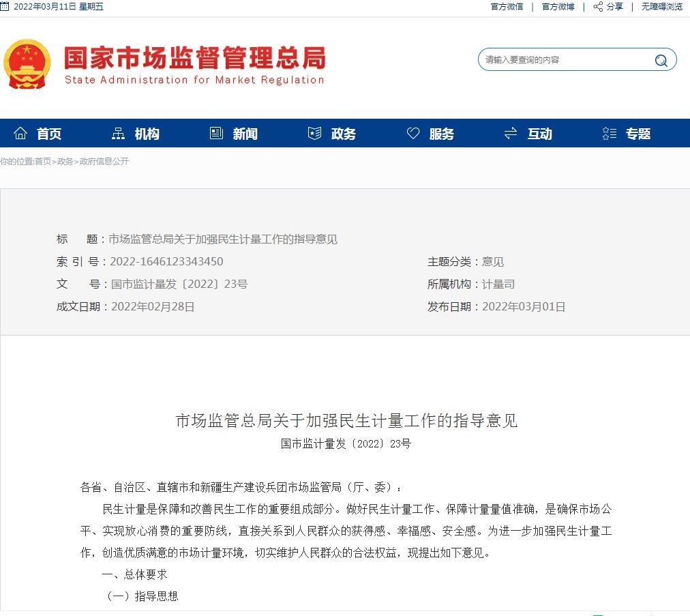Click the arrows icon beside 互动

point(511,133)
